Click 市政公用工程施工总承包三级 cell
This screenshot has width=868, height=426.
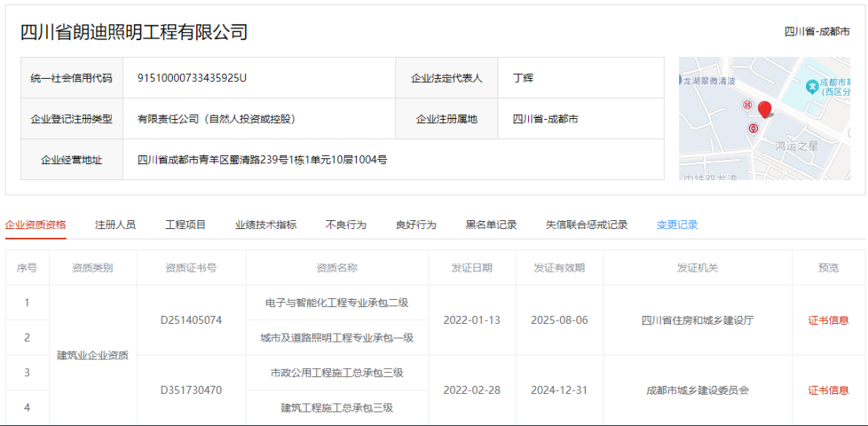tap(337, 372)
